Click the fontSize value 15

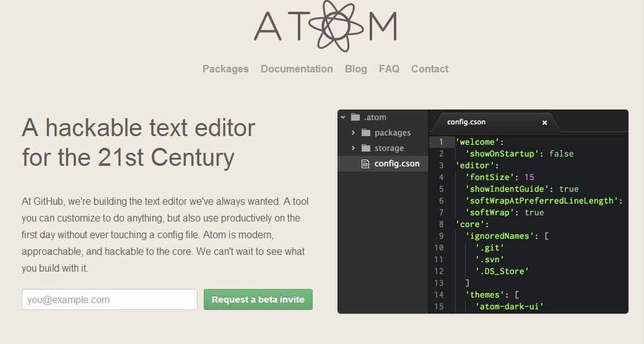point(529,178)
